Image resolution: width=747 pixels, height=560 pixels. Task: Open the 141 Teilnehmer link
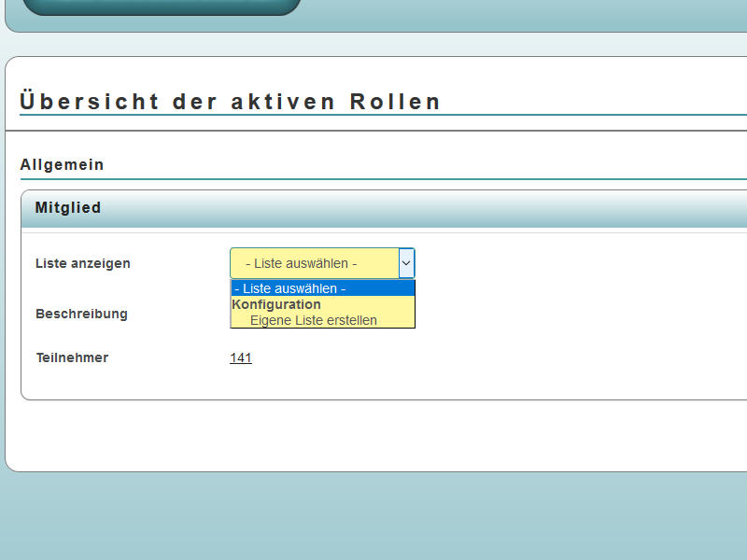pos(241,357)
